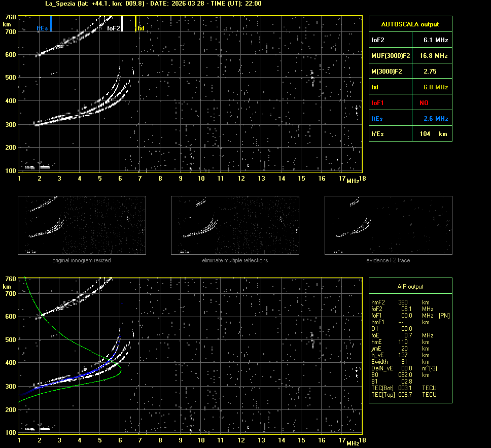The height and width of the screenshot is (448, 491).
Task: Select the blue ftEs 2.6 MHz value
Action: pyautogui.click(x=431, y=118)
